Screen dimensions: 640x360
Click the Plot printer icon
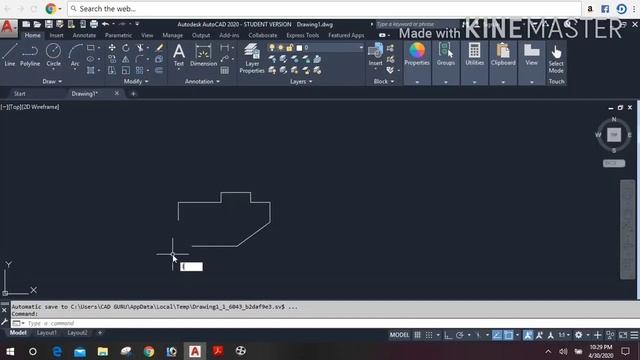(x=94, y=24)
